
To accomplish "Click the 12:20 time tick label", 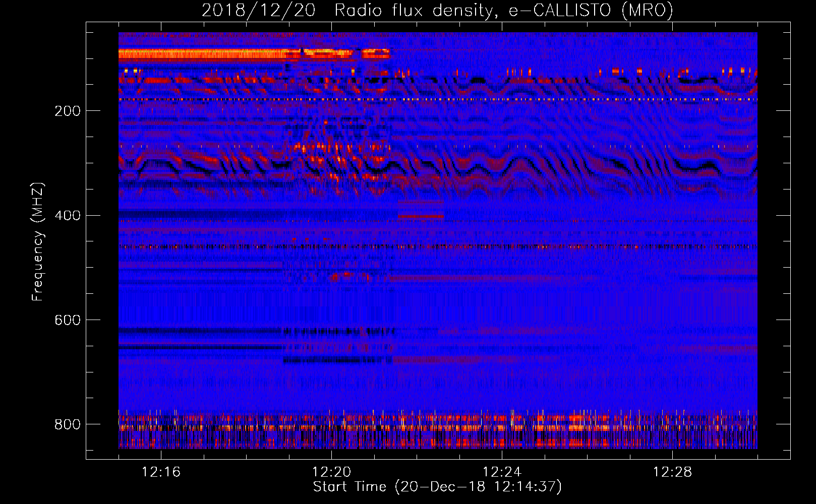I will click(331, 472).
